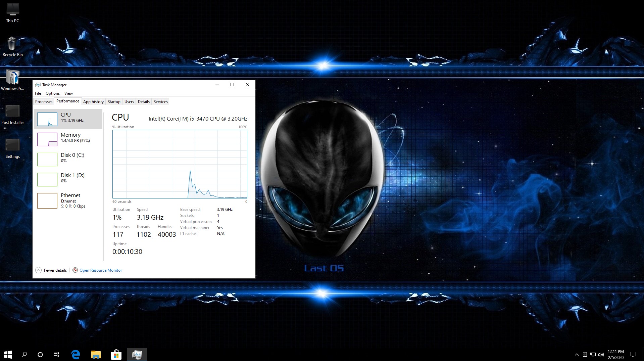The image size is (644, 361).
Task: Click the Intel Core i5-3470 CPU name
Action: click(198, 119)
